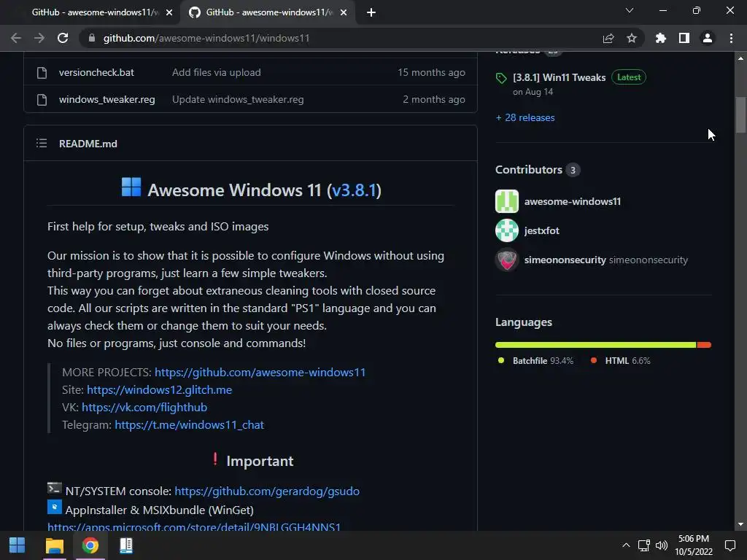Image resolution: width=747 pixels, height=560 pixels.
Task: Open a new browser tab
Action: pos(371,12)
